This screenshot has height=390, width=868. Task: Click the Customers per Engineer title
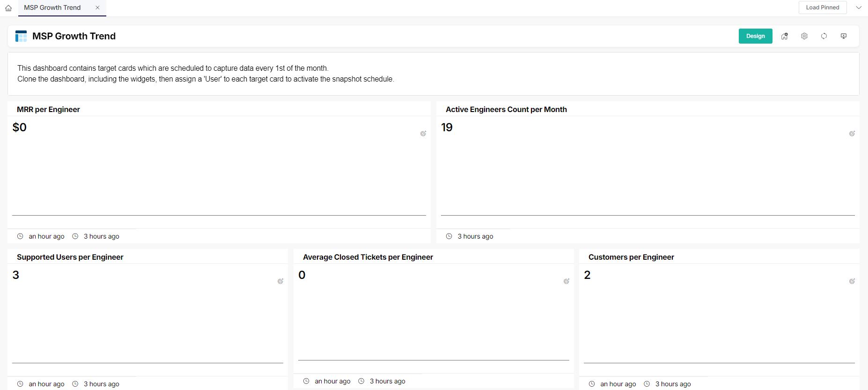pos(631,257)
